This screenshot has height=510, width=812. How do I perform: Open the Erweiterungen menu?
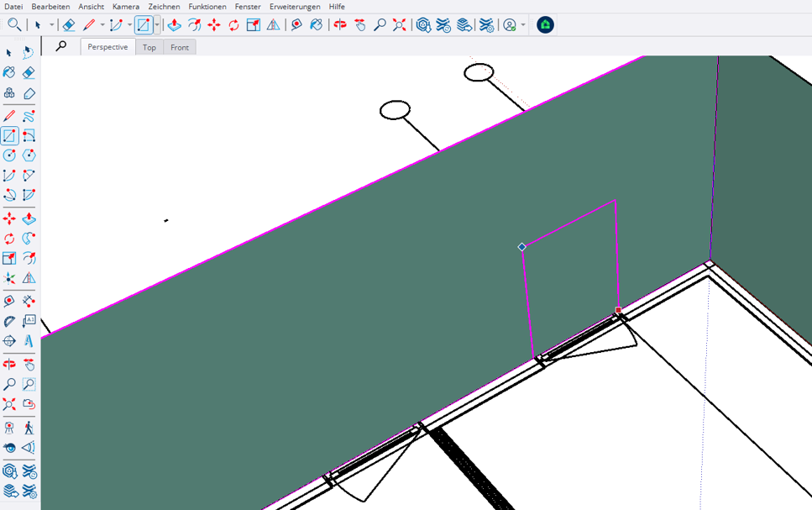[295, 7]
